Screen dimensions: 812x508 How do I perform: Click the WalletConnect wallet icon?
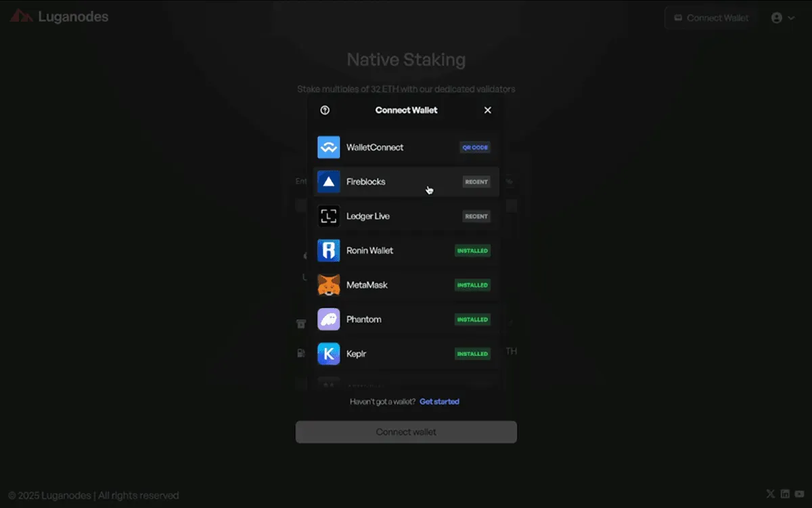(329, 148)
